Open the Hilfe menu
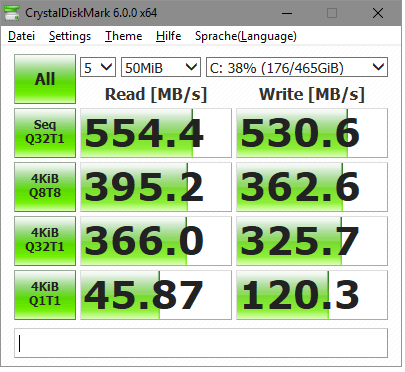405x372 pixels. (168, 36)
